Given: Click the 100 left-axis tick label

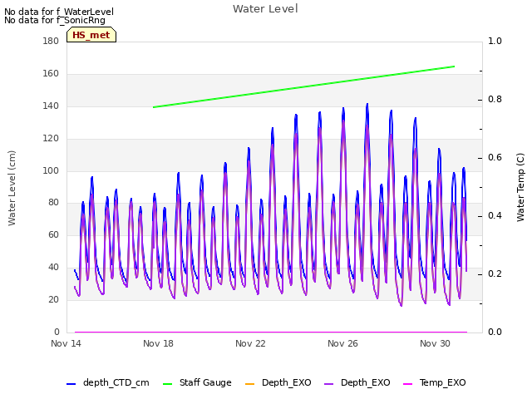Looking at the screenshot, I should coord(51,170).
